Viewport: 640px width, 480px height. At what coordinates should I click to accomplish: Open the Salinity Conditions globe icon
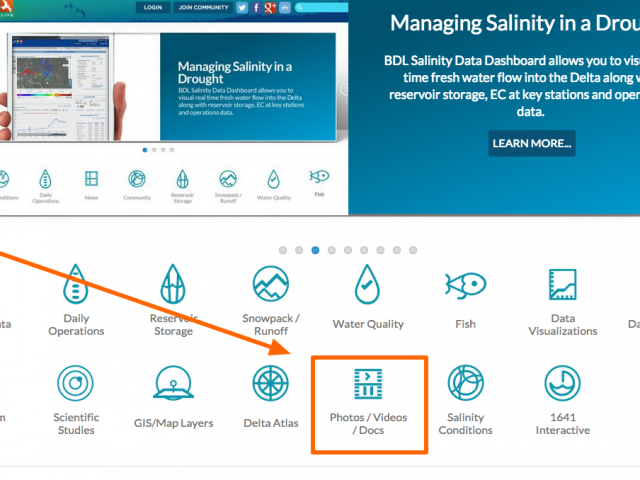(465, 383)
